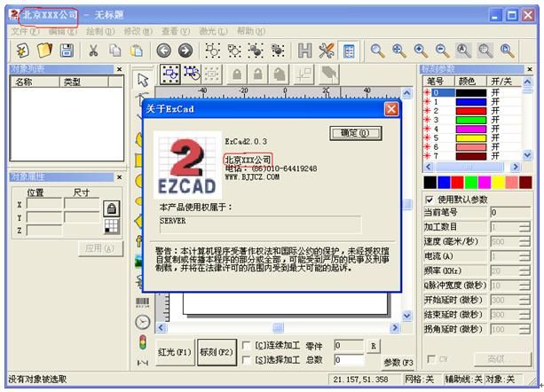Enable the selected processing [S] checkbox
Image resolution: width=544 pixels, height=392 pixels.
[x=246, y=360]
